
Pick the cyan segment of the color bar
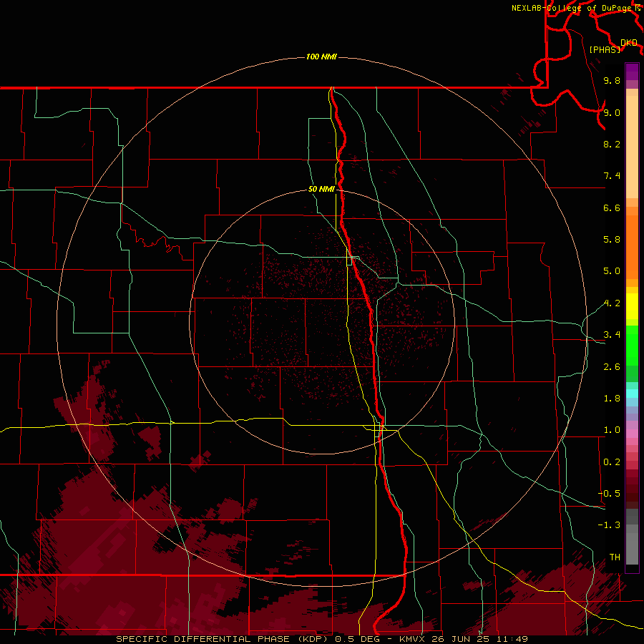tap(632, 394)
